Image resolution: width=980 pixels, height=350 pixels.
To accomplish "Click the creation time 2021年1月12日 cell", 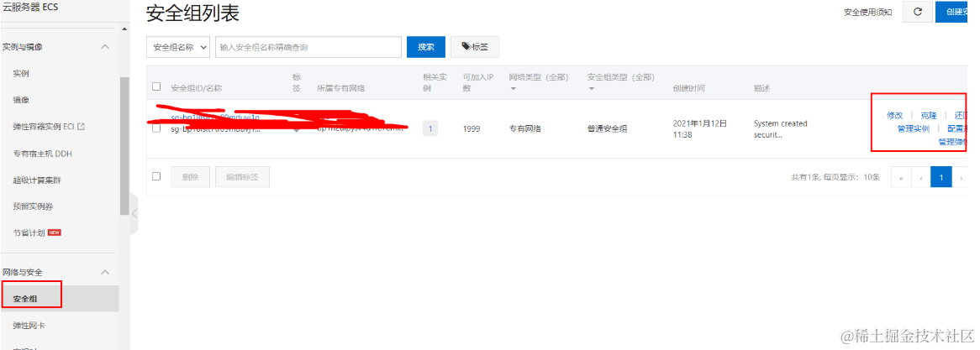I will (700, 128).
